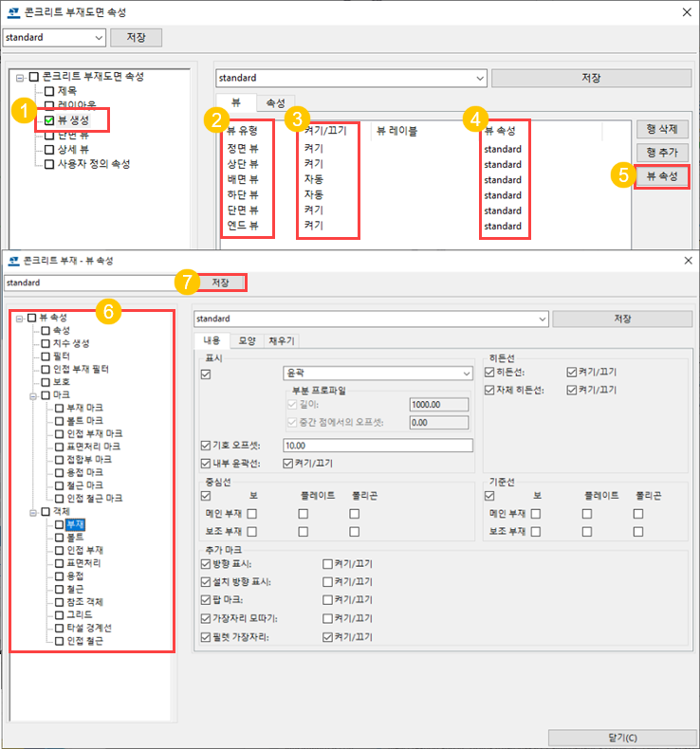This screenshot has width=700, height=749.
Task: Select 표면처리 under 객체
Action: [83, 563]
